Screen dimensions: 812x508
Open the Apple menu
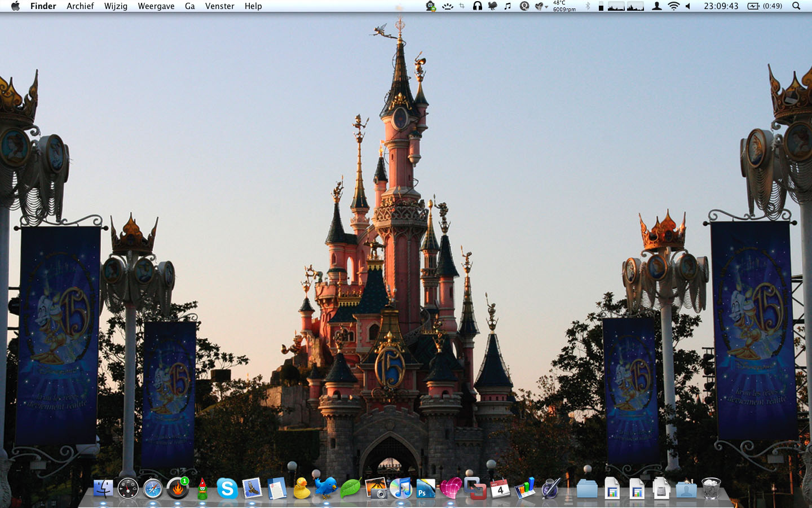[x=15, y=6]
